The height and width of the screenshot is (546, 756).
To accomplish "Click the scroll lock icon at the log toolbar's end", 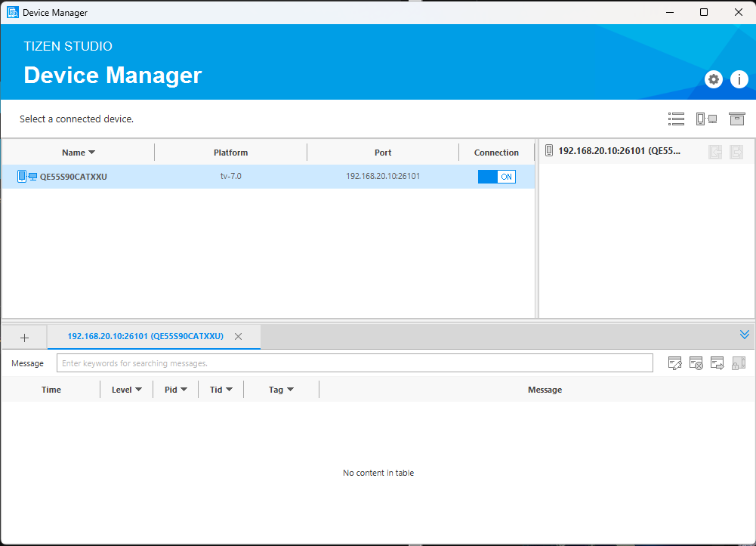I will point(739,363).
